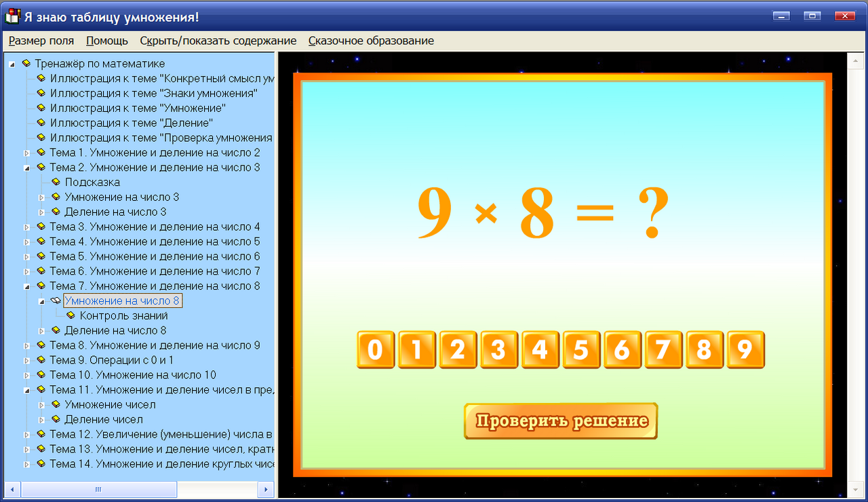The height and width of the screenshot is (502, 868).
Task: Expand the Умножение на число 3 node
Action: click(x=42, y=197)
